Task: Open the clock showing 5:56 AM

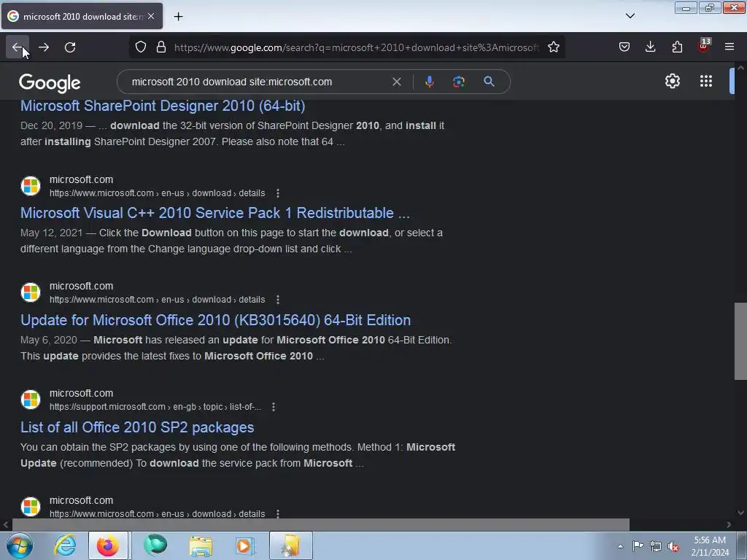Action: coord(710,546)
